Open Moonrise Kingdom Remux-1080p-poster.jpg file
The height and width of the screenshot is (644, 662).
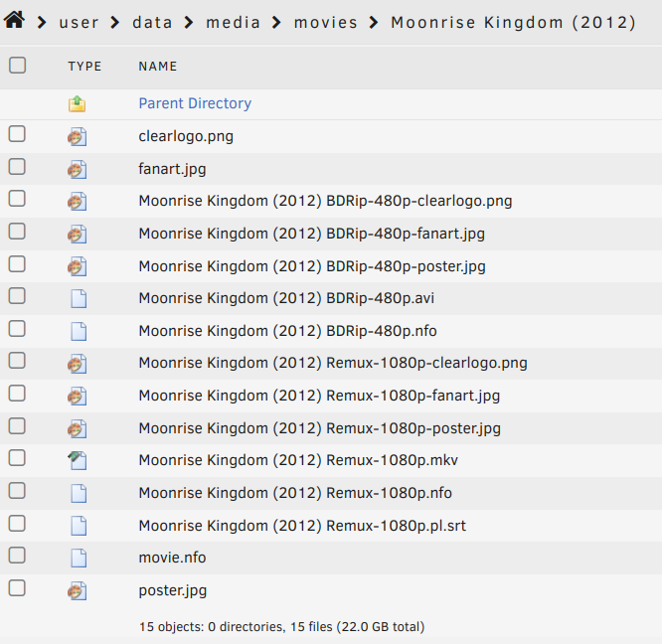pos(319,428)
